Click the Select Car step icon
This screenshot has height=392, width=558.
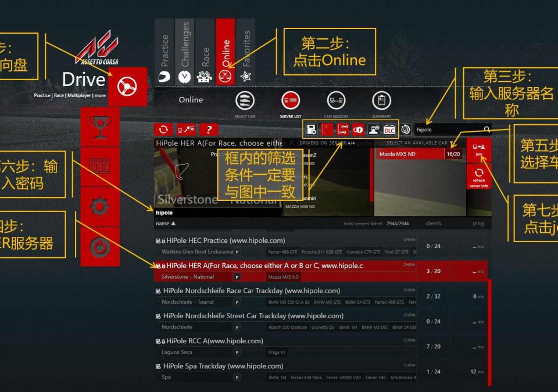click(x=245, y=100)
